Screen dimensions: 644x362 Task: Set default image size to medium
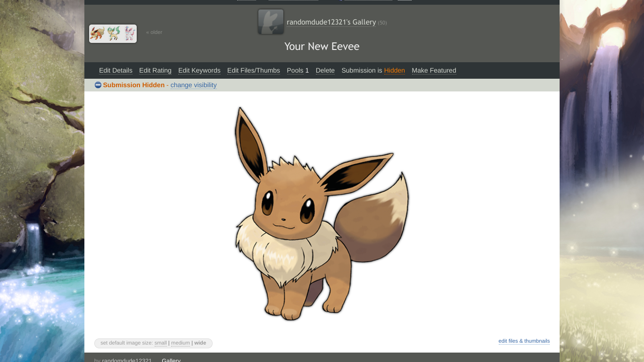[180, 343]
